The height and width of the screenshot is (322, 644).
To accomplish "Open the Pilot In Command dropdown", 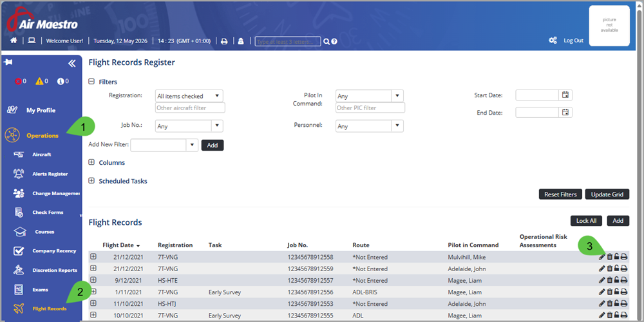I will tap(370, 96).
